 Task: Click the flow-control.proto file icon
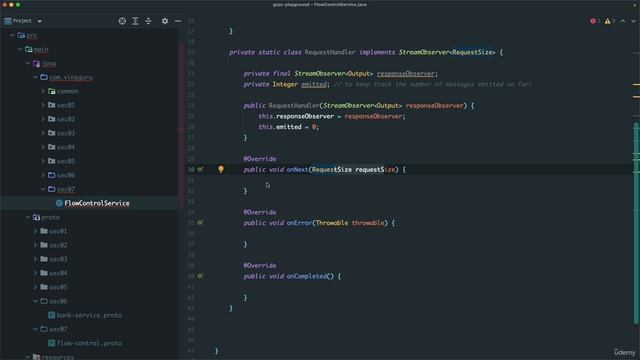tap(51, 343)
